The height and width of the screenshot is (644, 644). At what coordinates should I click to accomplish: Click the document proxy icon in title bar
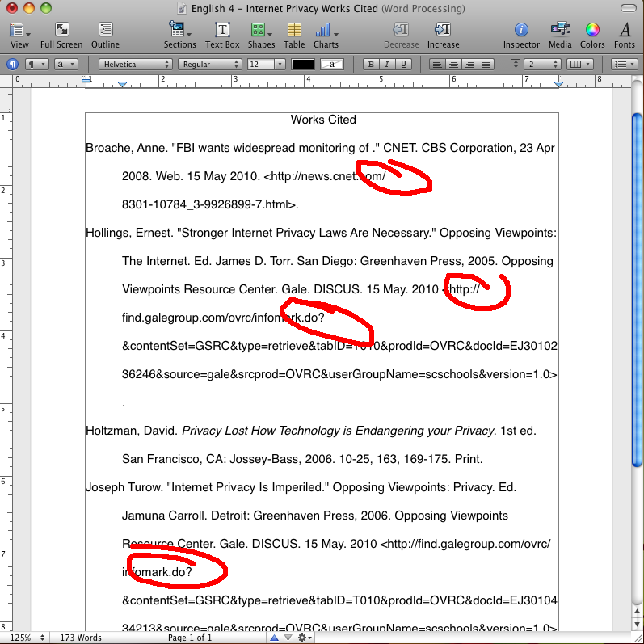(x=182, y=8)
